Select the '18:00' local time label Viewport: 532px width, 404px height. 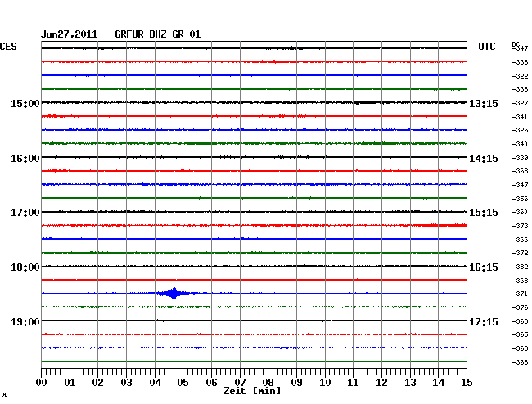point(25,267)
